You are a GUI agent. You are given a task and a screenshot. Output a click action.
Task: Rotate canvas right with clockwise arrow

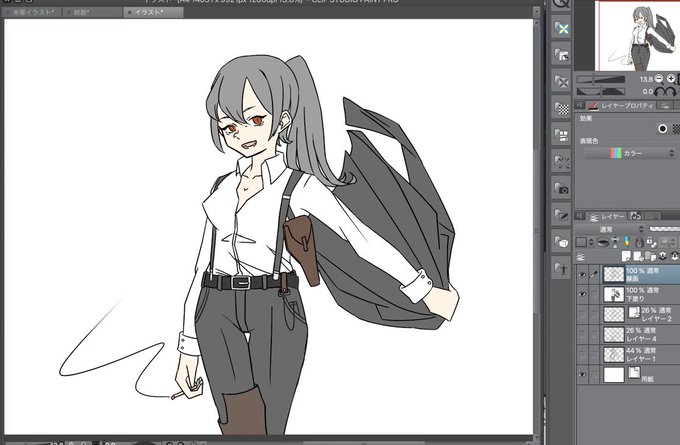coord(670,92)
